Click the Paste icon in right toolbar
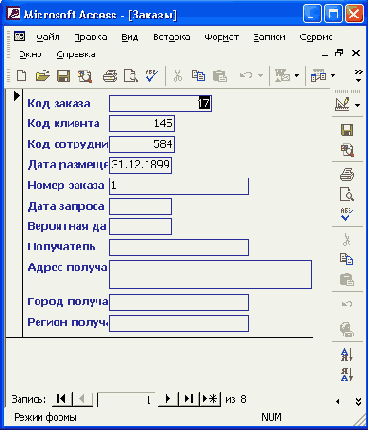This screenshot has width=368, height=430. coord(347,279)
